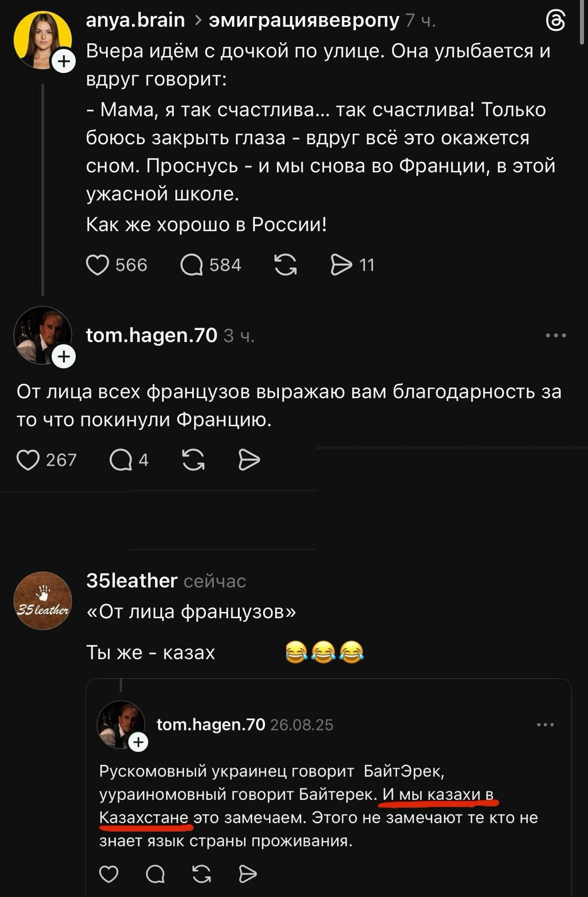Open the Threads logo icon

pos(555,22)
